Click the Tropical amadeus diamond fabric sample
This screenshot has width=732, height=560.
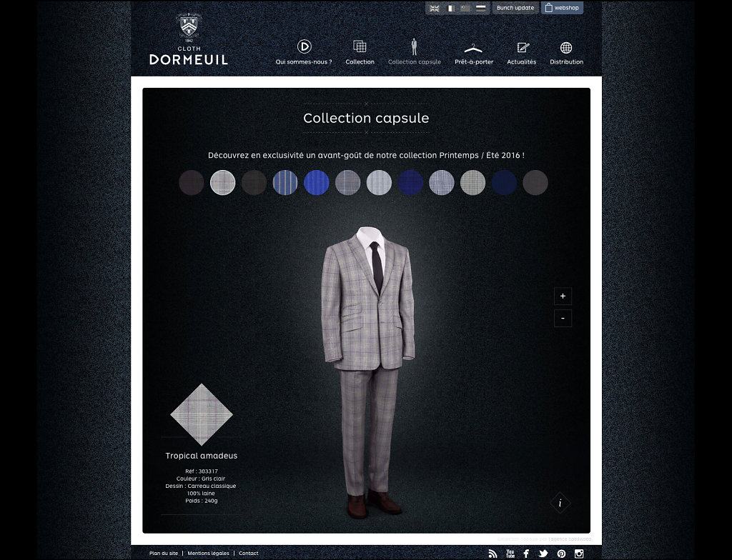tap(202, 414)
